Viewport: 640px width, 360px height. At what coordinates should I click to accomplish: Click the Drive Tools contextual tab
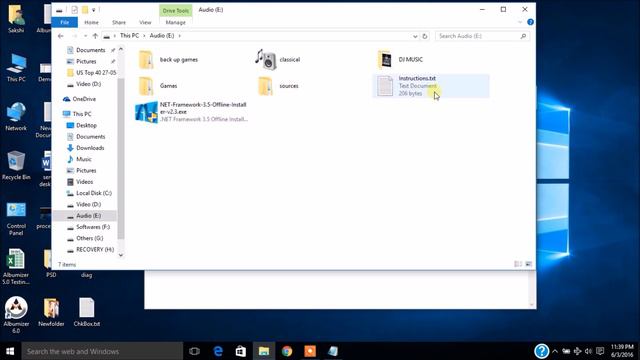(x=176, y=11)
